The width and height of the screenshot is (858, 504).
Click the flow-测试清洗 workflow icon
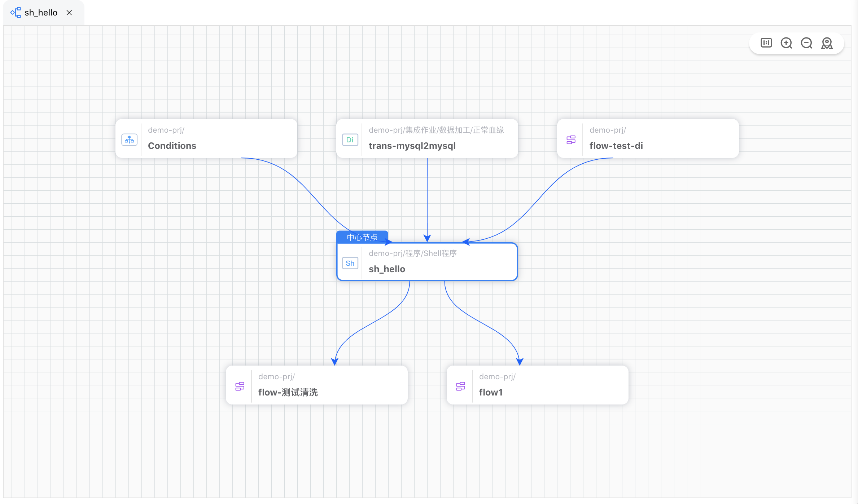(x=240, y=386)
